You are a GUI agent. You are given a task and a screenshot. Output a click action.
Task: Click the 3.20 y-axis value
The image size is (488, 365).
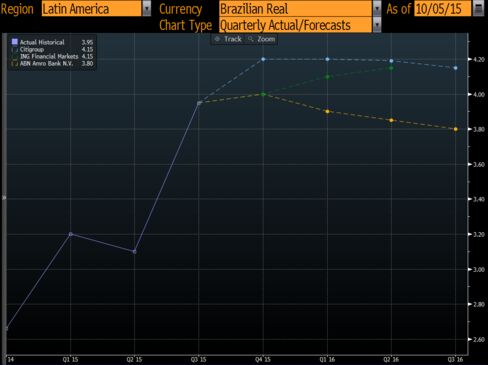coord(479,234)
